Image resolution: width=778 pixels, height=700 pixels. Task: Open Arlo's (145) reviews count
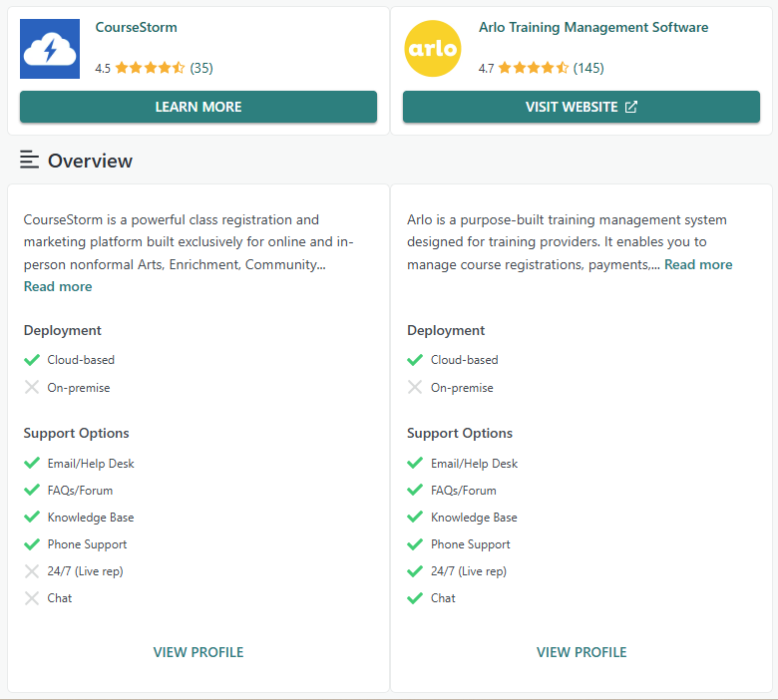588,69
